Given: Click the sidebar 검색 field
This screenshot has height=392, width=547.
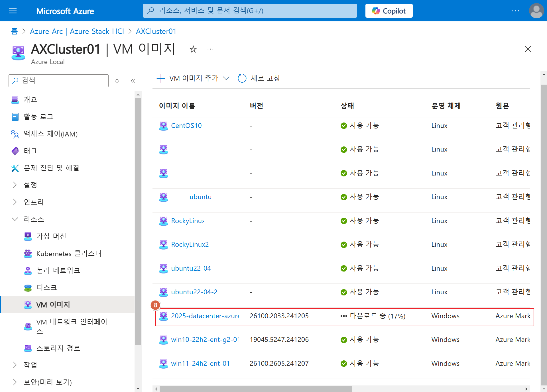Looking at the screenshot, I should click(x=58, y=81).
